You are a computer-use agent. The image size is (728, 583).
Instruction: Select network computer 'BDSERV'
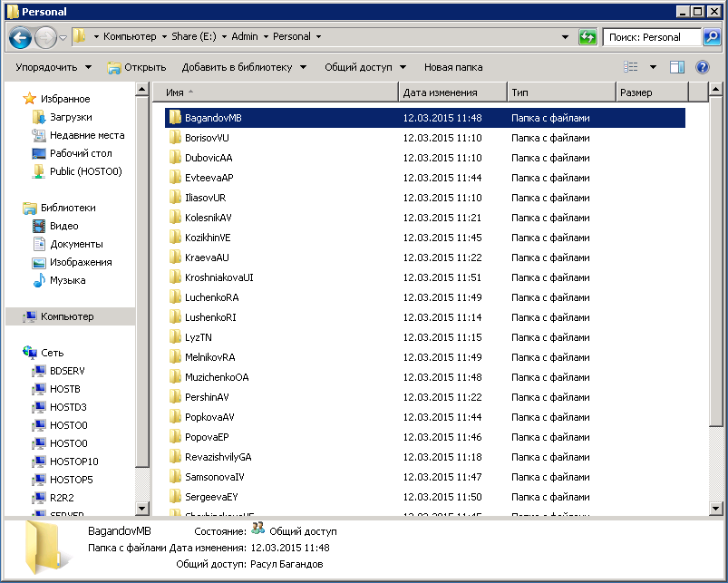coord(67,371)
